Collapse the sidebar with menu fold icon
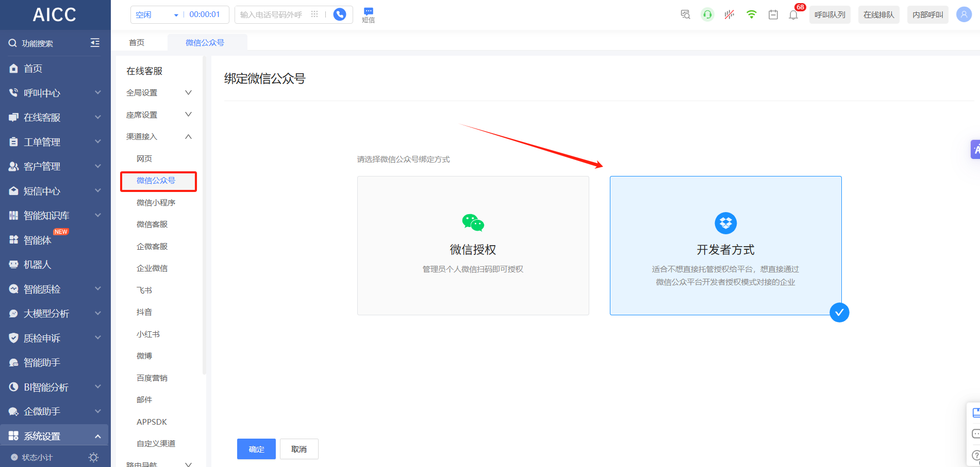This screenshot has height=467, width=980. pyautogui.click(x=95, y=43)
